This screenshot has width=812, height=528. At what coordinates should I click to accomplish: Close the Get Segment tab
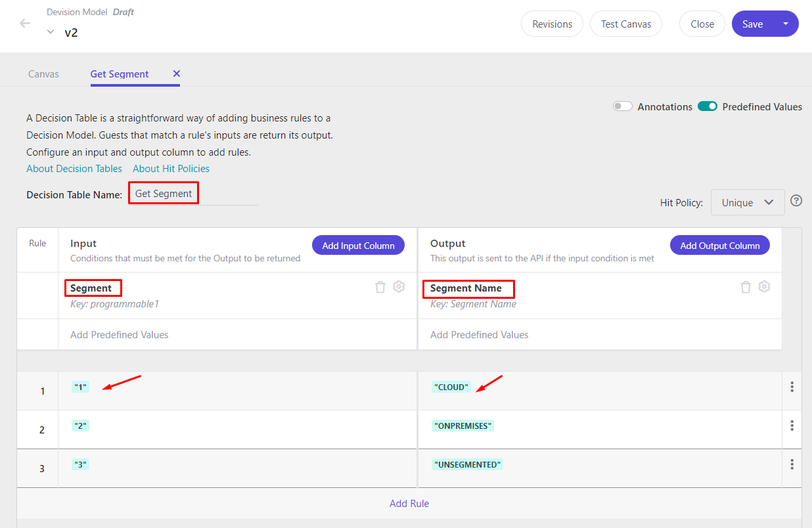[x=175, y=74]
